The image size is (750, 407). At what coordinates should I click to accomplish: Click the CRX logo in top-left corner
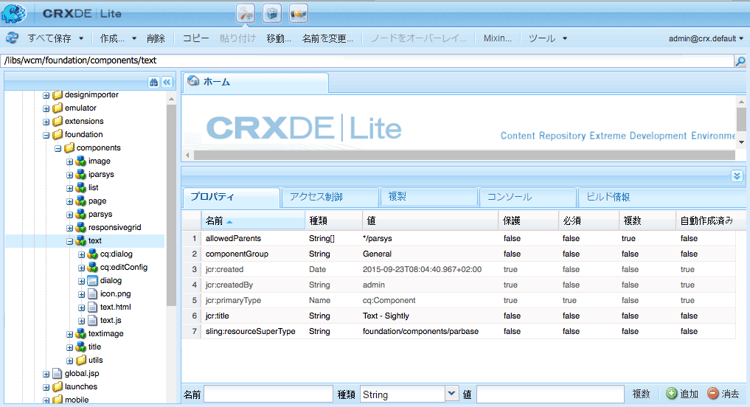pos(13,13)
